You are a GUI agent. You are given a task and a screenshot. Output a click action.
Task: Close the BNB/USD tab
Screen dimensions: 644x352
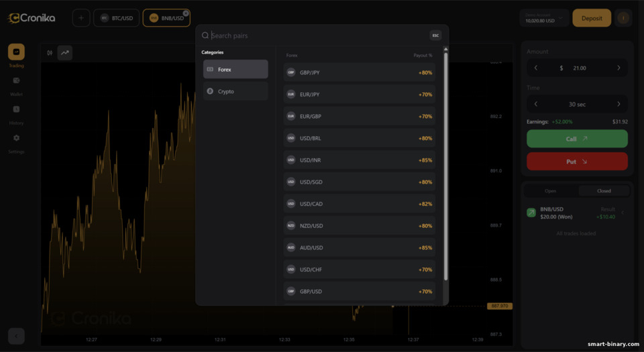click(x=186, y=12)
